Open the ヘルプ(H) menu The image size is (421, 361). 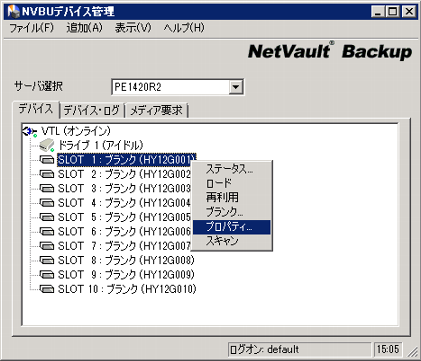click(184, 28)
